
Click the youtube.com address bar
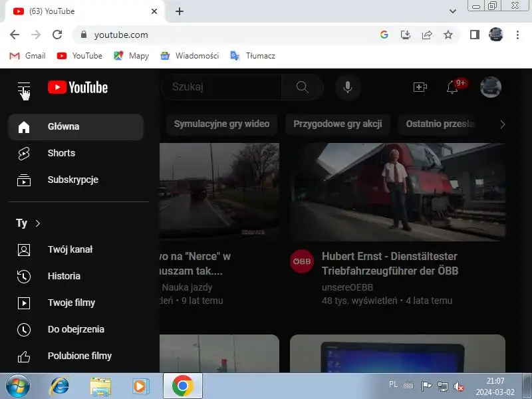click(x=224, y=35)
